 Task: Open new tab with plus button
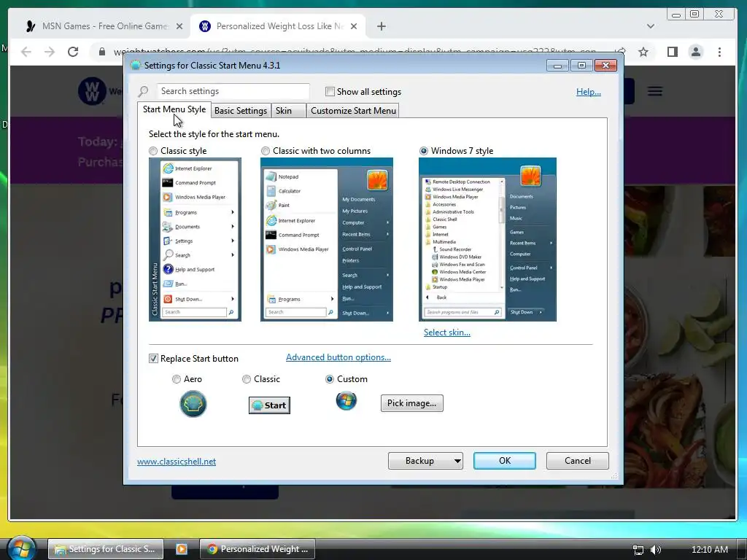pos(381,26)
